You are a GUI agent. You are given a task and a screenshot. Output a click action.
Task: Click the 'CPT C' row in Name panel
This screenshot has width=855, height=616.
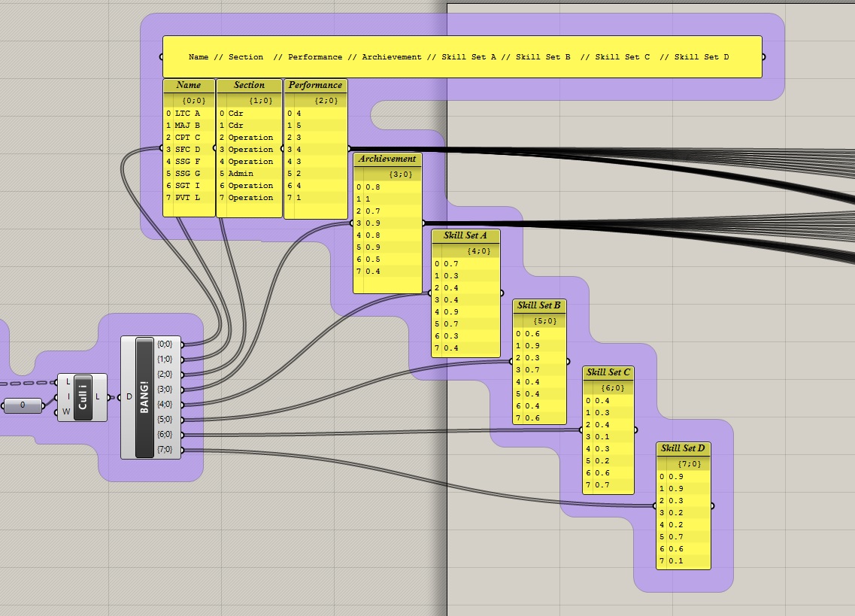pyautogui.click(x=189, y=138)
